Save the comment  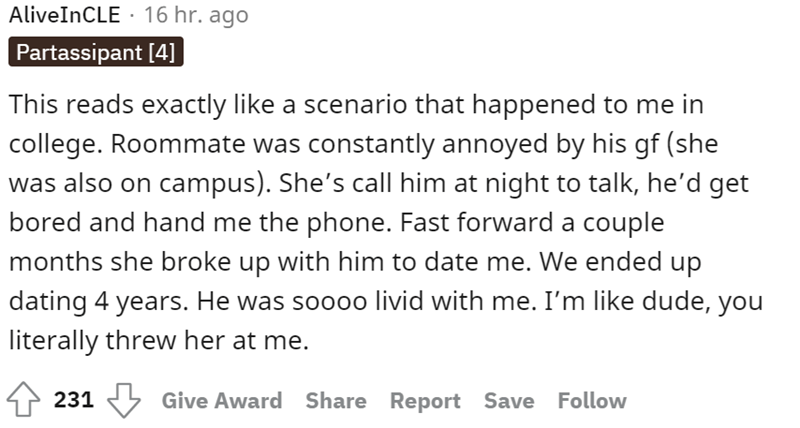pyautogui.click(x=508, y=401)
